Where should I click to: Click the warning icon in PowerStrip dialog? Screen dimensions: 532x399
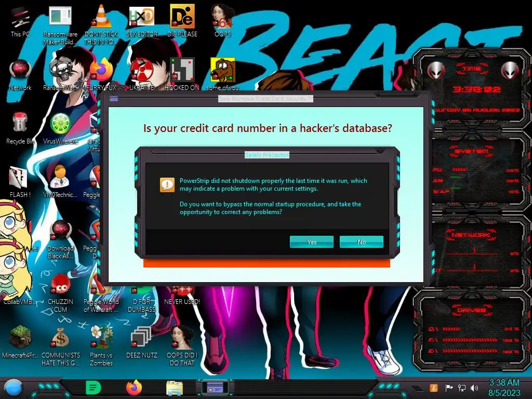pos(167,185)
